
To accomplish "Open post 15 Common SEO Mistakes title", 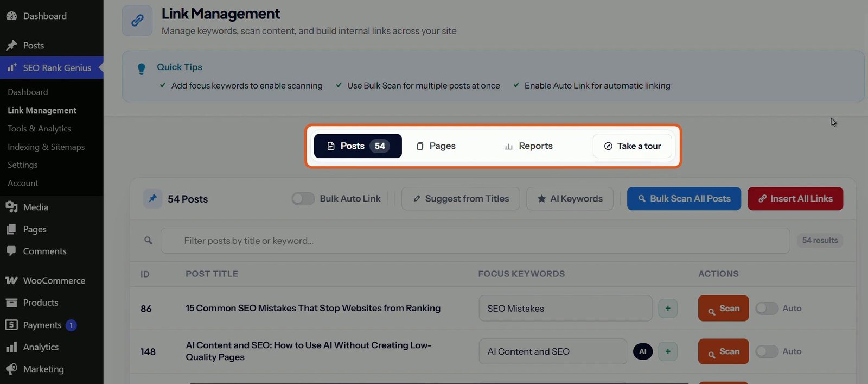I will pyautogui.click(x=313, y=308).
